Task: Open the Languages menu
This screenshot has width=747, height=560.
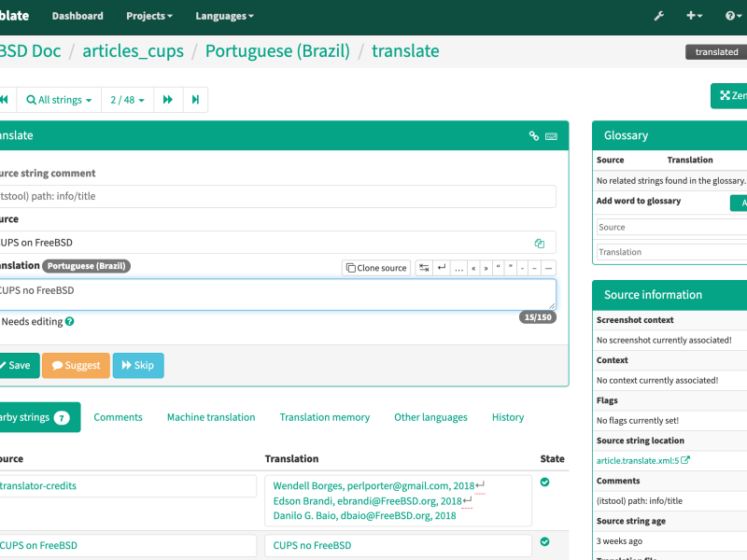Action: (224, 16)
